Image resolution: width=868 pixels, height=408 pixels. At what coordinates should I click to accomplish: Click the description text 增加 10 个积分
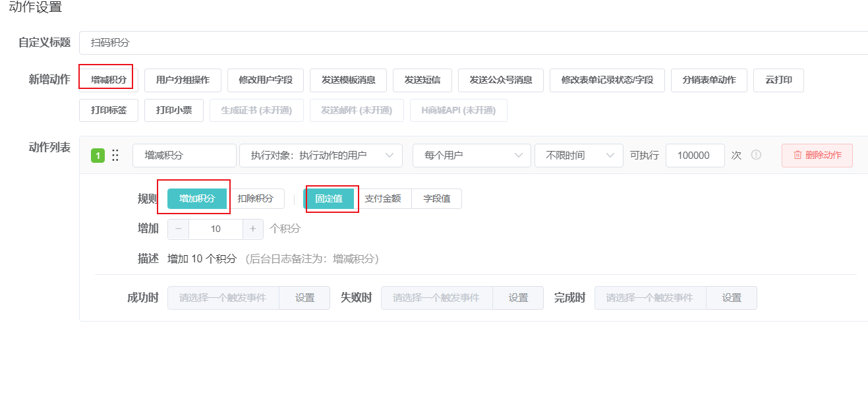[202, 259]
